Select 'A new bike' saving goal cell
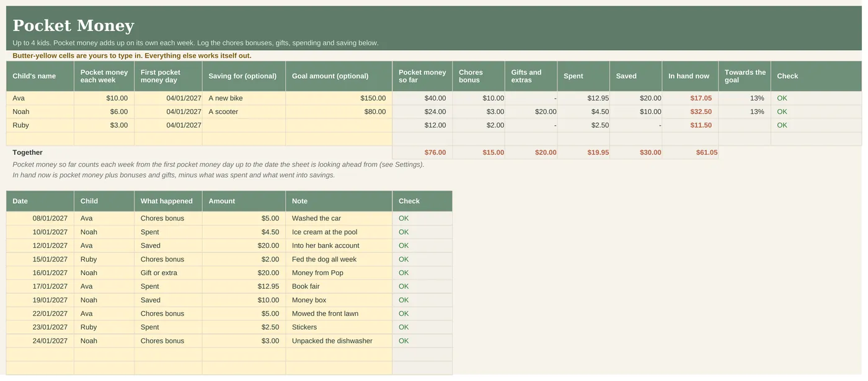Image resolution: width=868 pixels, height=381 pixels. point(244,98)
